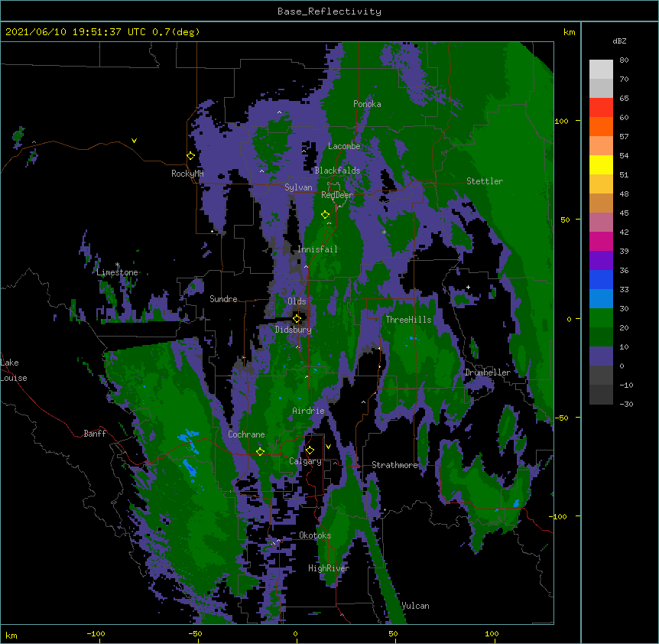The height and width of the screenshot is (644, 659).
Task: Click the -100 tick label on right axis
Action: pyautogui.click(x=559, y=516)
